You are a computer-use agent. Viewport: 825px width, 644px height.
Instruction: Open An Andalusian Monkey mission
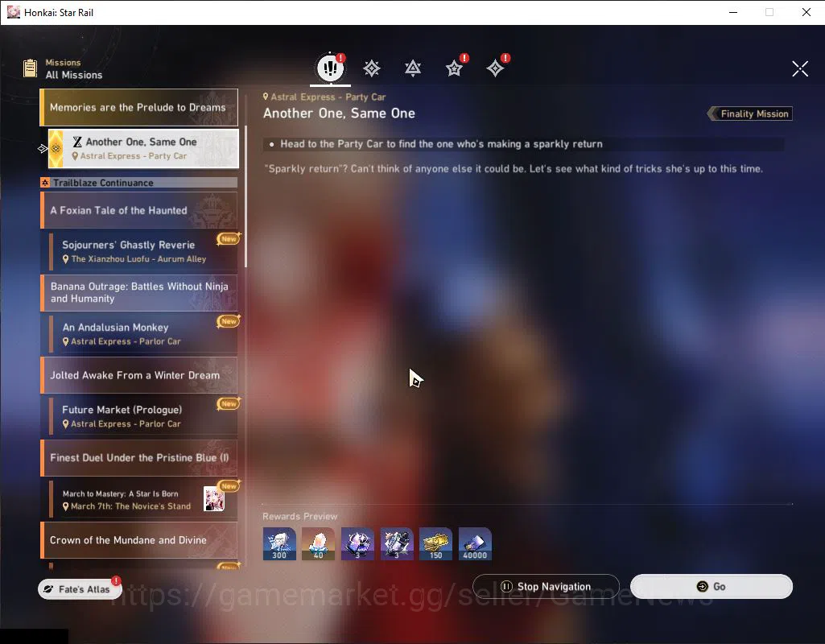[143, 334]
